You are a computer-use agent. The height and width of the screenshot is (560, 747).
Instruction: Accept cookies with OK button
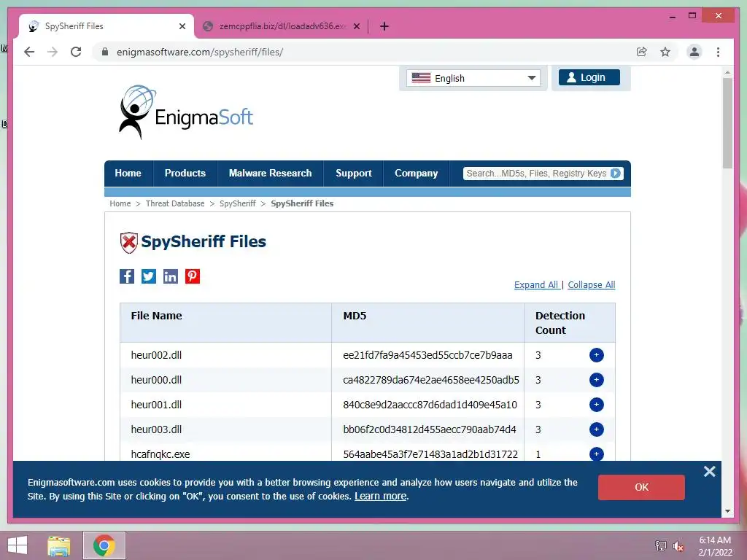point(641,487)
